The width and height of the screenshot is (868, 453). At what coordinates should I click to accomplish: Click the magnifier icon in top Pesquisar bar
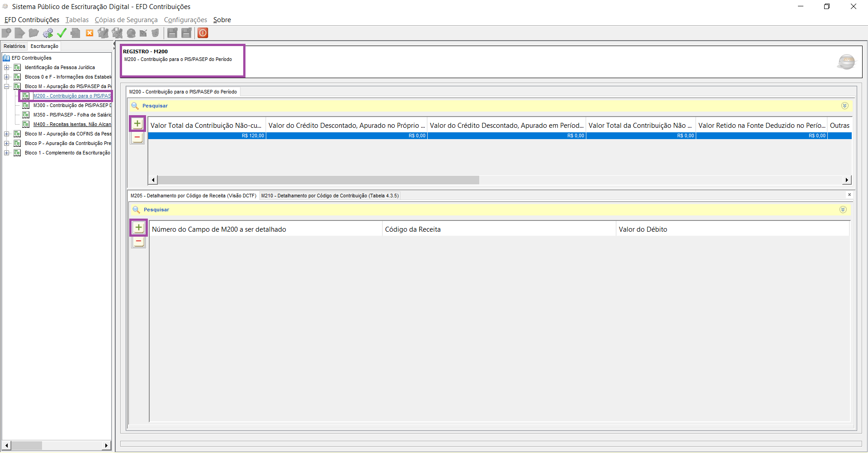point(135,106)
